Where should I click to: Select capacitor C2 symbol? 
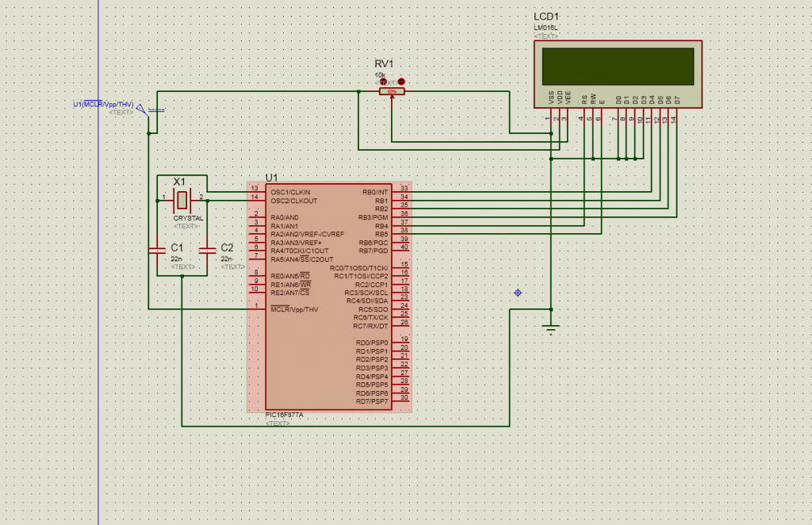coord(207,251)
